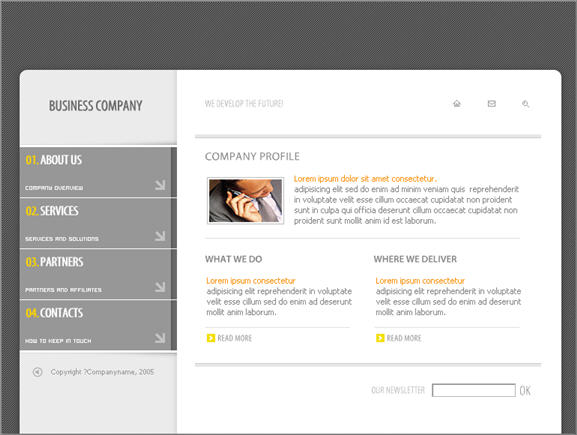Click yellow arrow under Where We Deliver
The height and width of the screenshot is (435, 577).
[x=380, y=338]
